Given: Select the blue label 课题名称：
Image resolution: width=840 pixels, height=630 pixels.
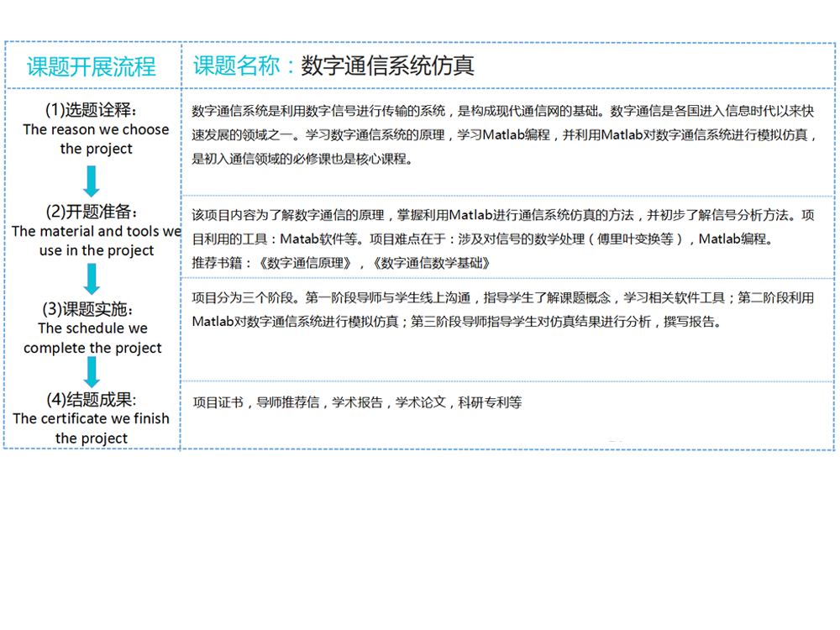Looking at the screenshot, I should coord(245,66).
